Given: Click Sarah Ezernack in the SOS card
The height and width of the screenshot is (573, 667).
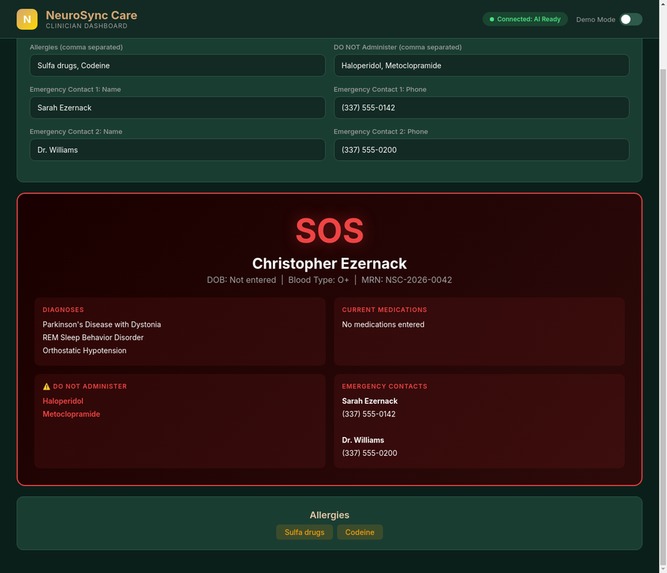Looking at the screenshot, I should click(370, 401).
